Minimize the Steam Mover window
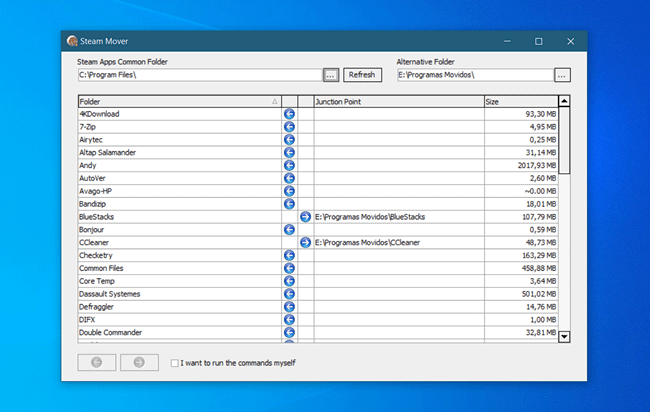 (507, 41)
